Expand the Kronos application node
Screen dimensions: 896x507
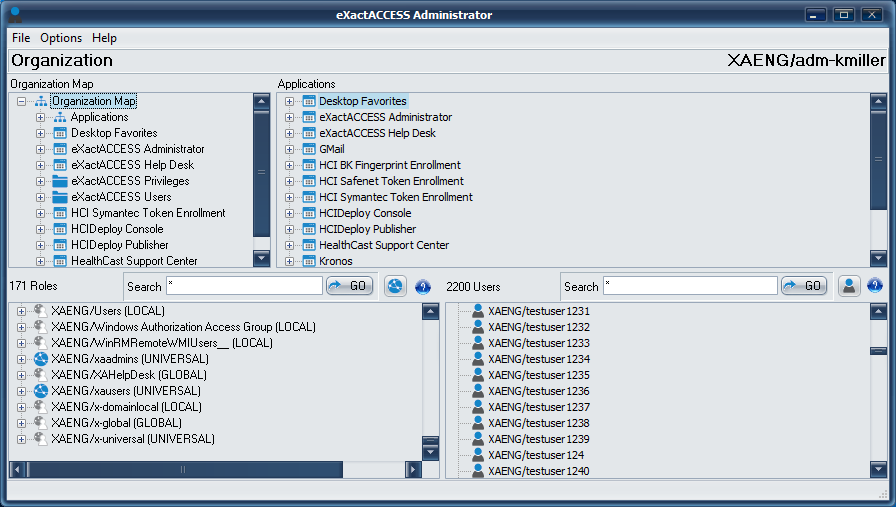pyautogui.click(x=289, y=261)
